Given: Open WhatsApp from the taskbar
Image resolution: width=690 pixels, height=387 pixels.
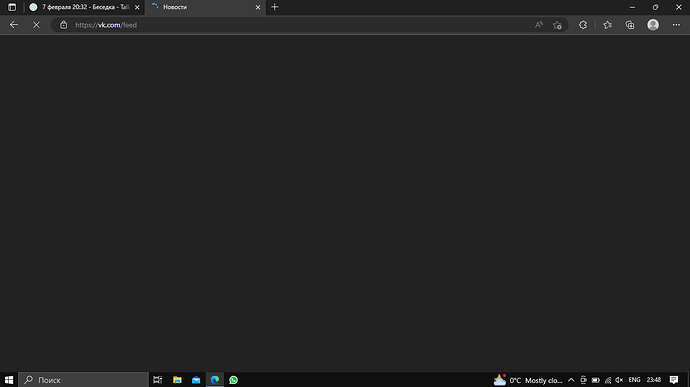Looking at the screenshot, I should 234,380.
